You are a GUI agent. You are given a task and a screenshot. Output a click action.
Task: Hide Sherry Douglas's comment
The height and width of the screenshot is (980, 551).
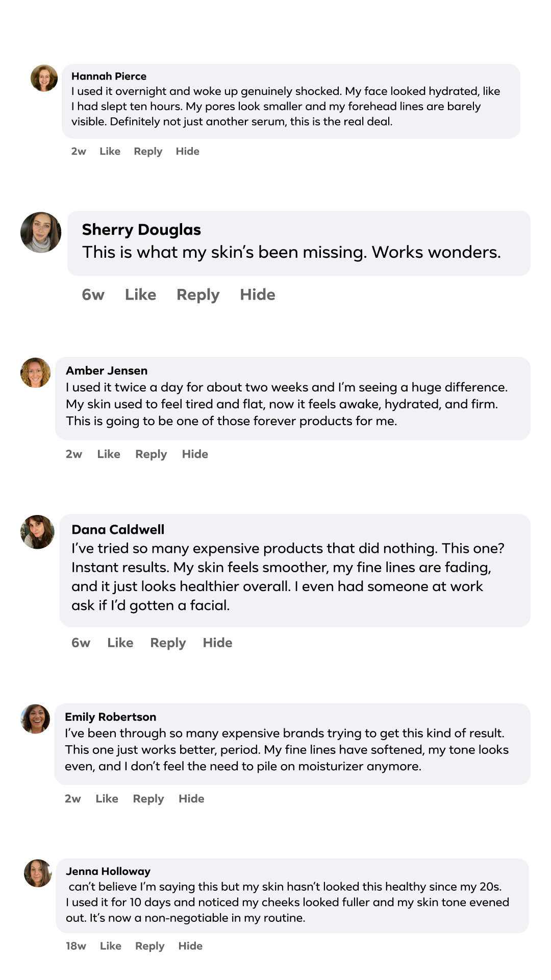point(258,295)
